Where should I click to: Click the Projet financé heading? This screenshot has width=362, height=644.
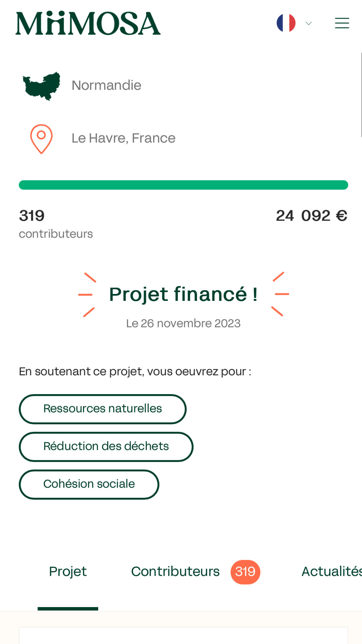pyautogui.click(x=183, y=294)
